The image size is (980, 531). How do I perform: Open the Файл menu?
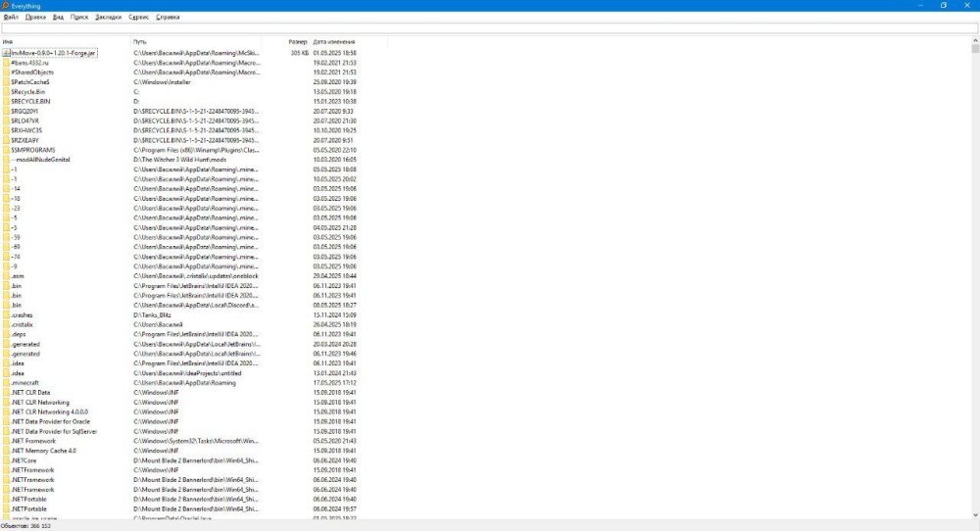click(x=11, y=18)
